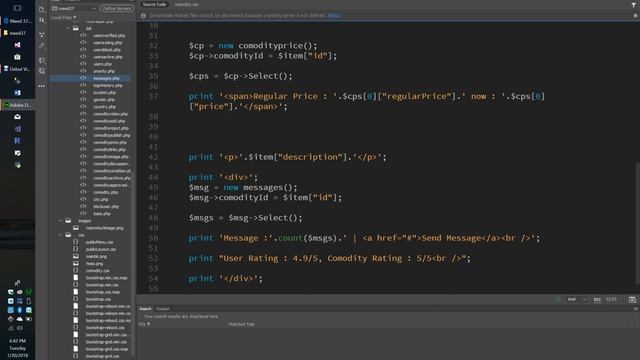Viewport: 640px width, 360px height.
Task: Click the Open Documents icon in the toolbar
Action: pyautogui.click(x=42, y=9)
